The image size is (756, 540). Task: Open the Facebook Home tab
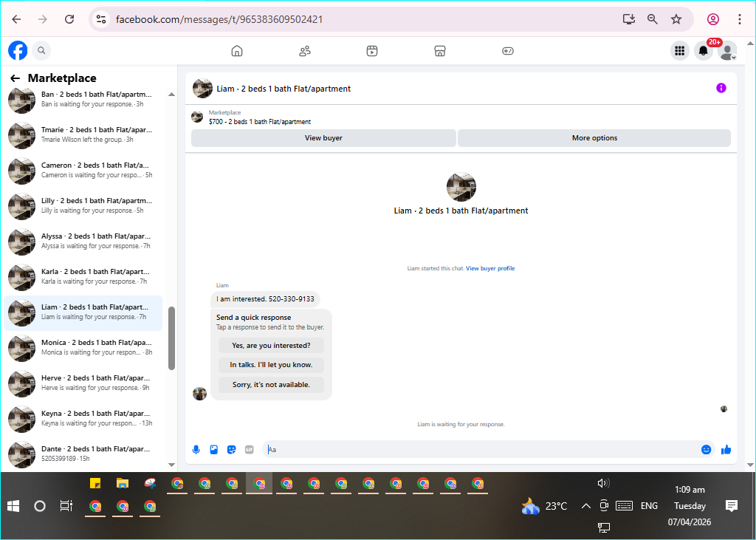237,51
